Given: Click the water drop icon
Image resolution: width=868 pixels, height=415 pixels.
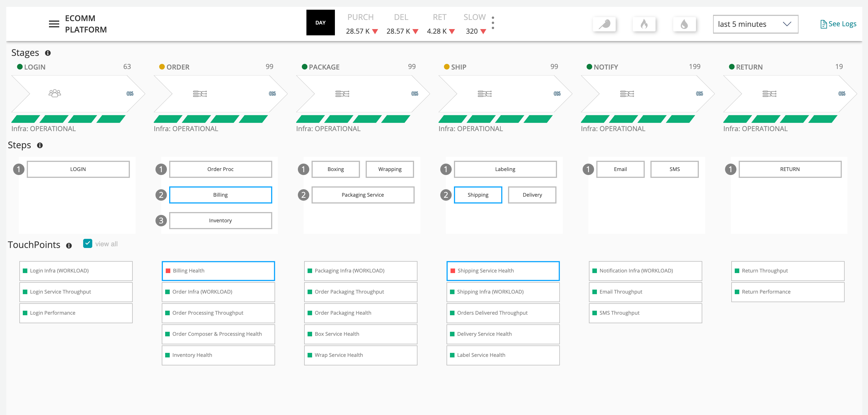Looking at the screenshot, I should pyautogui.click(x=684, y=24).
